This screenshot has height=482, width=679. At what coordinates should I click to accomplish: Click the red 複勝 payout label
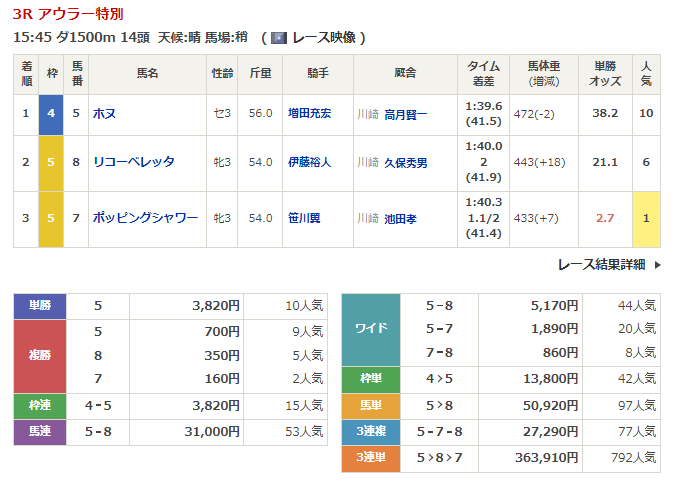39,356
